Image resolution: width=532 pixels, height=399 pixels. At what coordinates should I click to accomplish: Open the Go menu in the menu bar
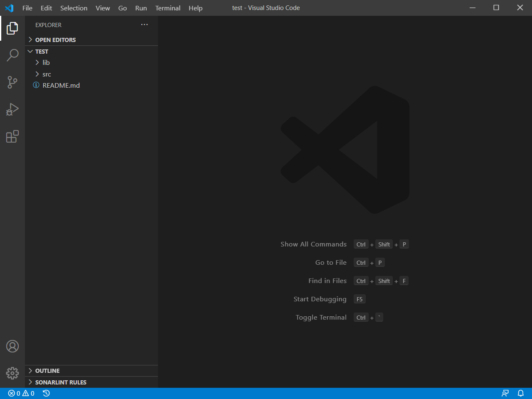[x=122, y=8]
